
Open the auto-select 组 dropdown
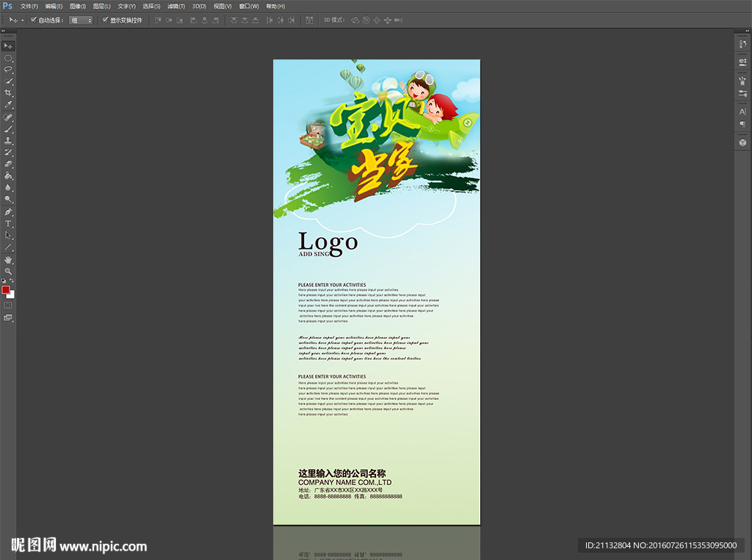[81, 21]
